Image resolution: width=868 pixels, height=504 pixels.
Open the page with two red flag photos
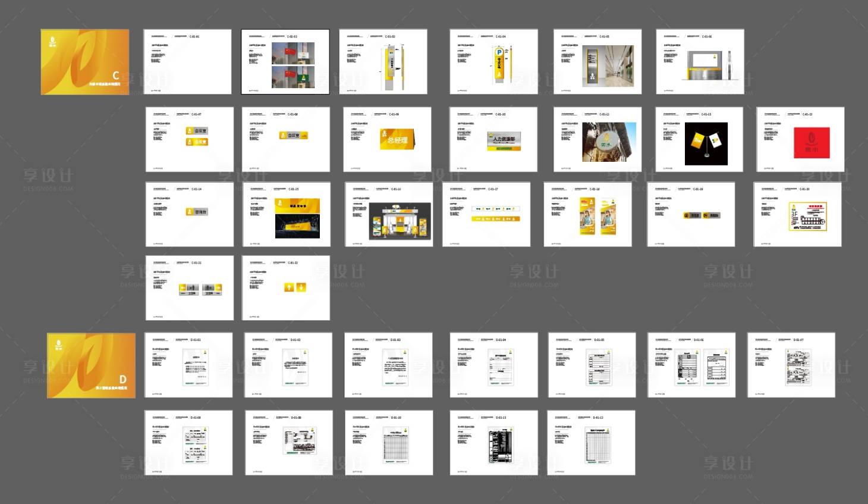click(x=285, y=62)
